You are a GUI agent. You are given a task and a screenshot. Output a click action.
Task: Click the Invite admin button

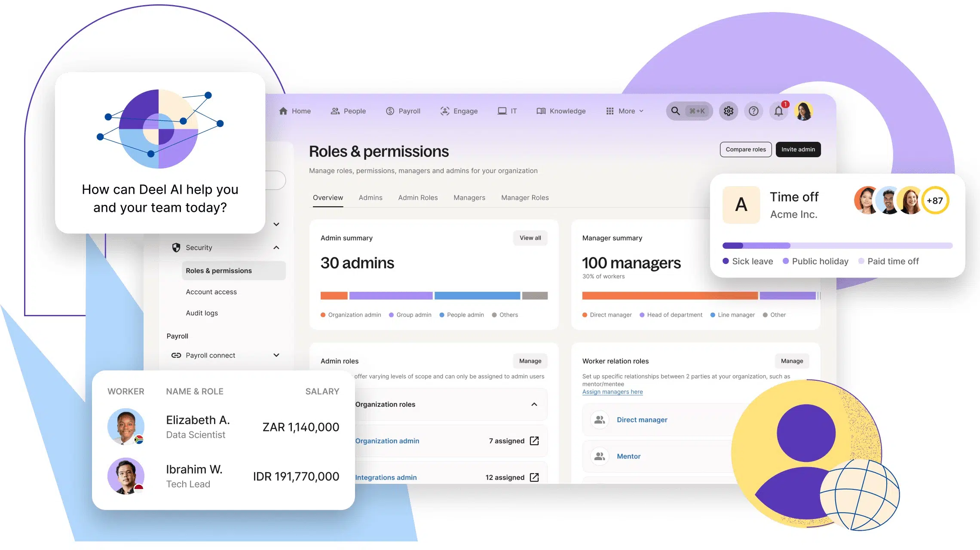(798, 150)
